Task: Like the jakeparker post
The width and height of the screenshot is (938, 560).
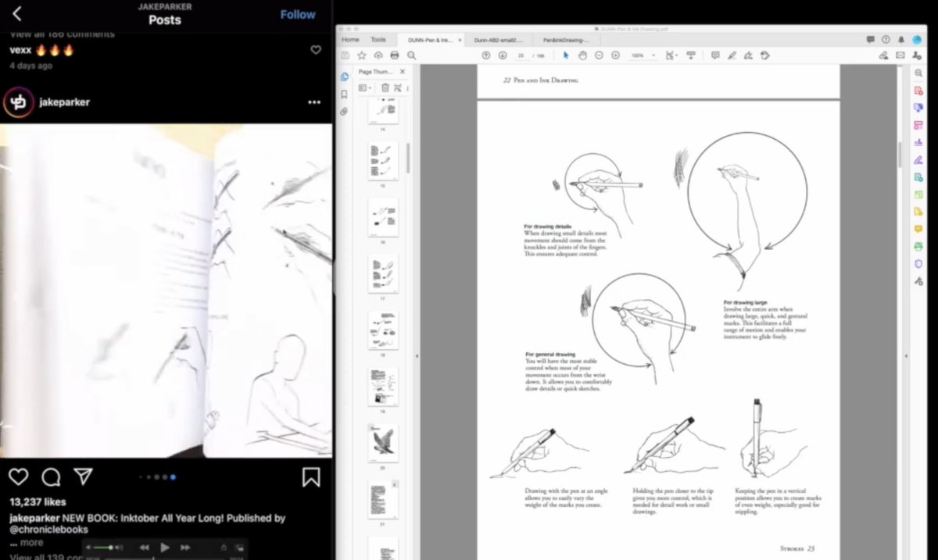Action: click(x=19, y=476)
